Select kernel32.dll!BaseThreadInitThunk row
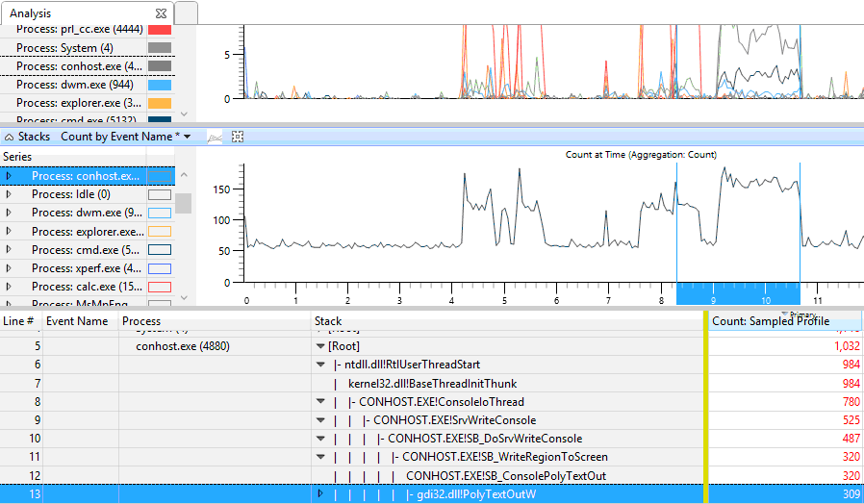The width and height of the screenshot is (864, 504). [432, 384]
